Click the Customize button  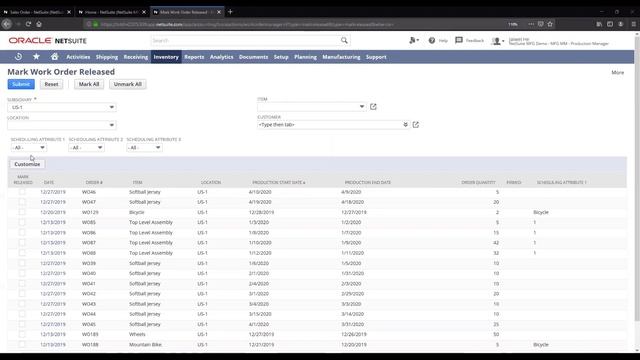click(27, 164)
